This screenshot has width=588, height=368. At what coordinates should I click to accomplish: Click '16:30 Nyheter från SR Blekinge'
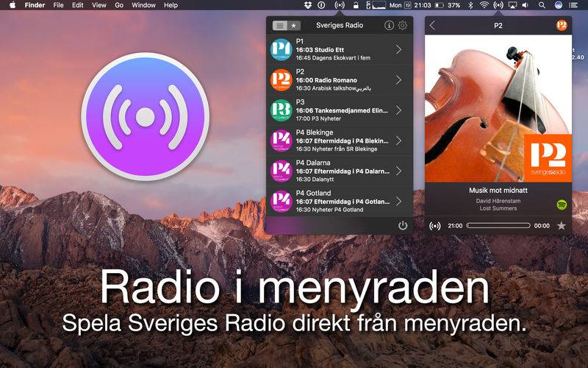pyautogui.click(x=337, y=149)
